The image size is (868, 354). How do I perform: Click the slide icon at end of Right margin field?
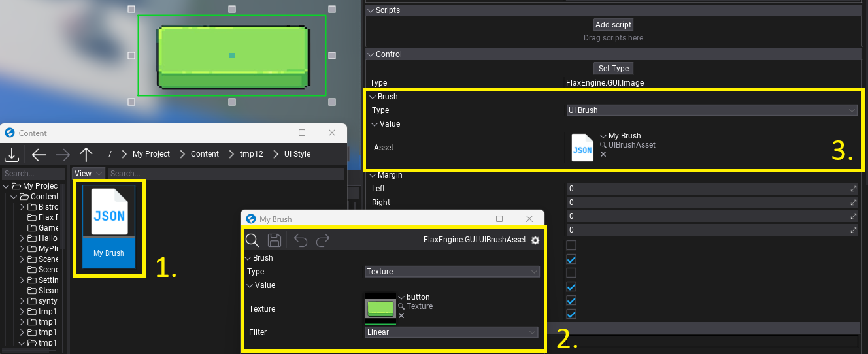click(x=853, y=202)
